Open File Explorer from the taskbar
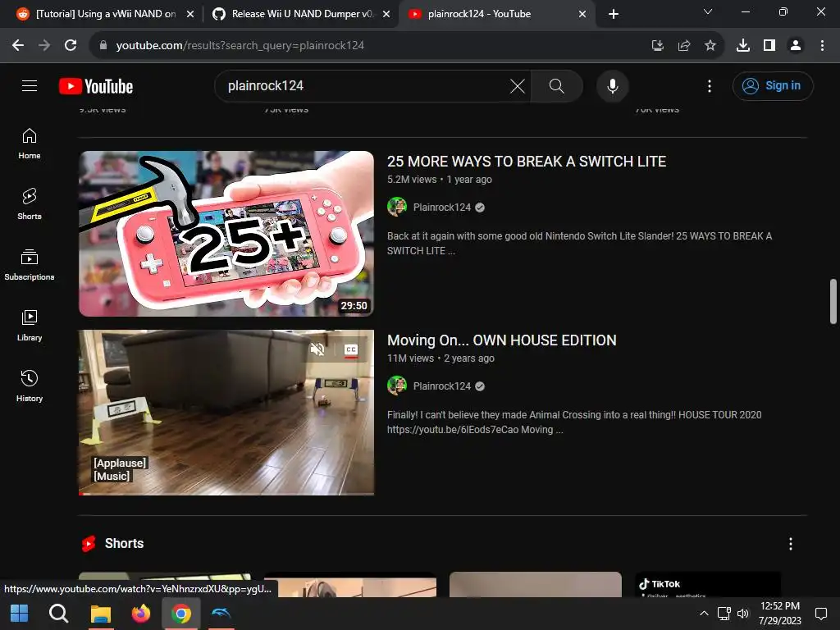 (x=100, y=614)
